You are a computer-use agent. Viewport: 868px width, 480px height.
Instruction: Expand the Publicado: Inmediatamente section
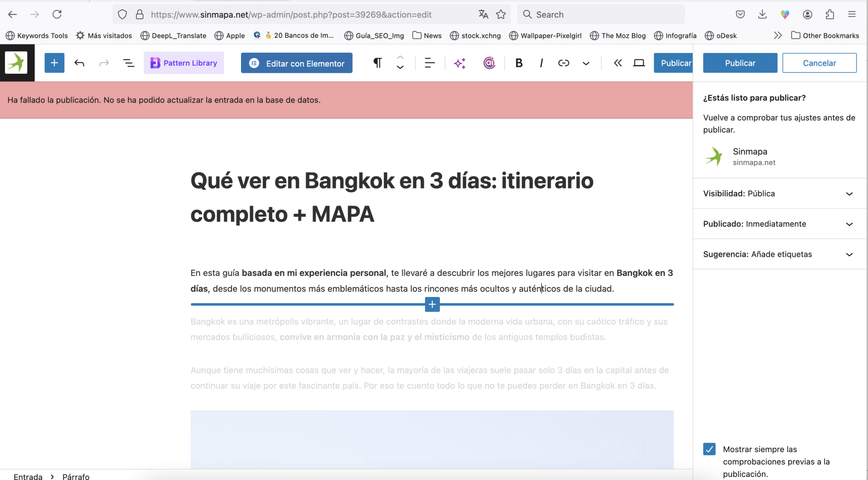pyautogui.click(x=780, y=224)
